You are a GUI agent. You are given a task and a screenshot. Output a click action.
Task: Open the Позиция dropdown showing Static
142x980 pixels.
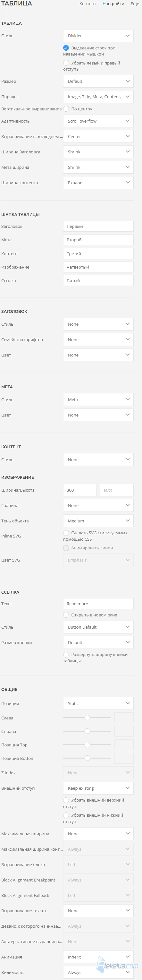click(x=98, y=703)
